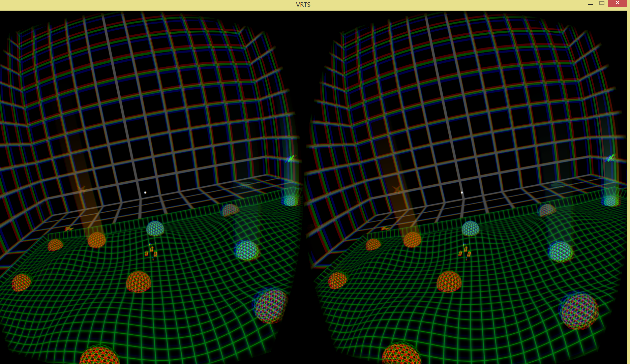The width and height of the screenshot is (630, 364).
Task: Select the faded orange aircraft in left-eye orange beam
Action: point(82,189)
